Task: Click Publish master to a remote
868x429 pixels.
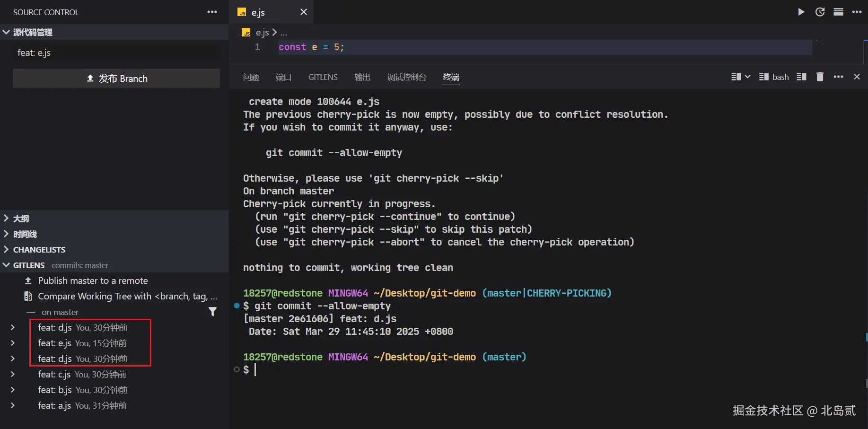Action: [93, 280]
